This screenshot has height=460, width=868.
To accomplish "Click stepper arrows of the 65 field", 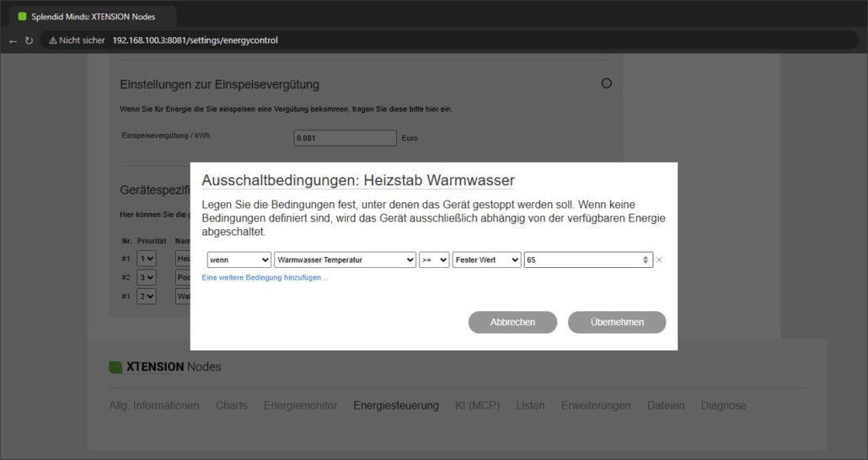I will pos(646,259).
